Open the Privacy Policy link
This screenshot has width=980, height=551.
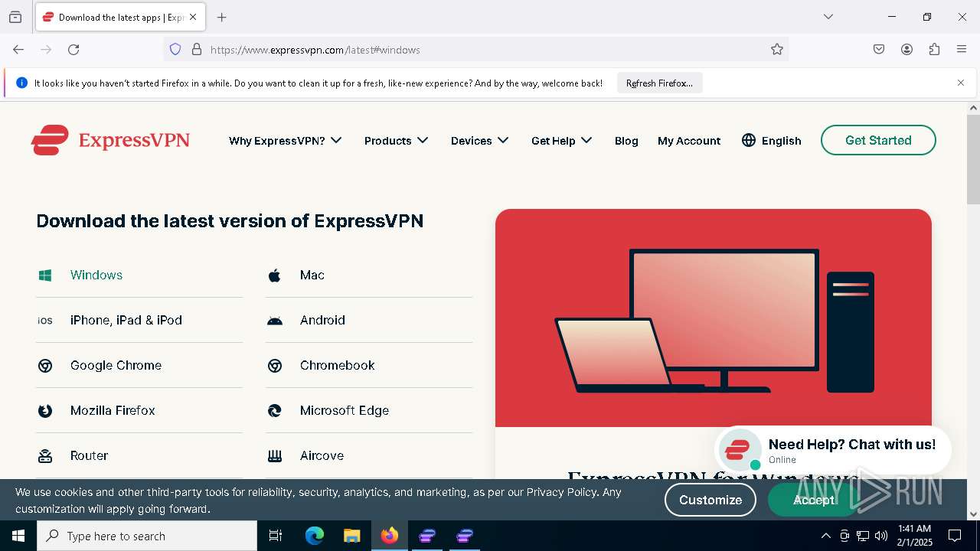click(561, 492)
